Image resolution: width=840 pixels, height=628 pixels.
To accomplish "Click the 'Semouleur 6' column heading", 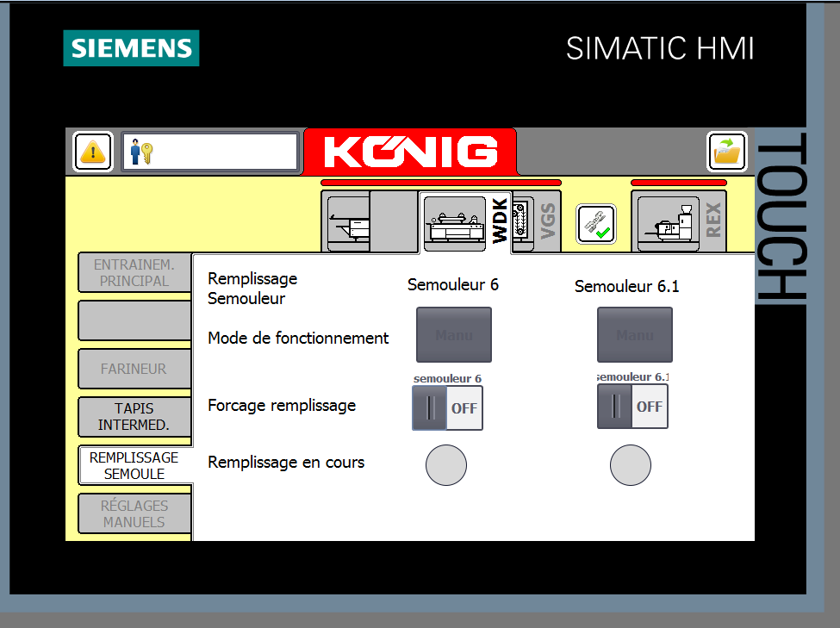I will [x=453, y=284].
